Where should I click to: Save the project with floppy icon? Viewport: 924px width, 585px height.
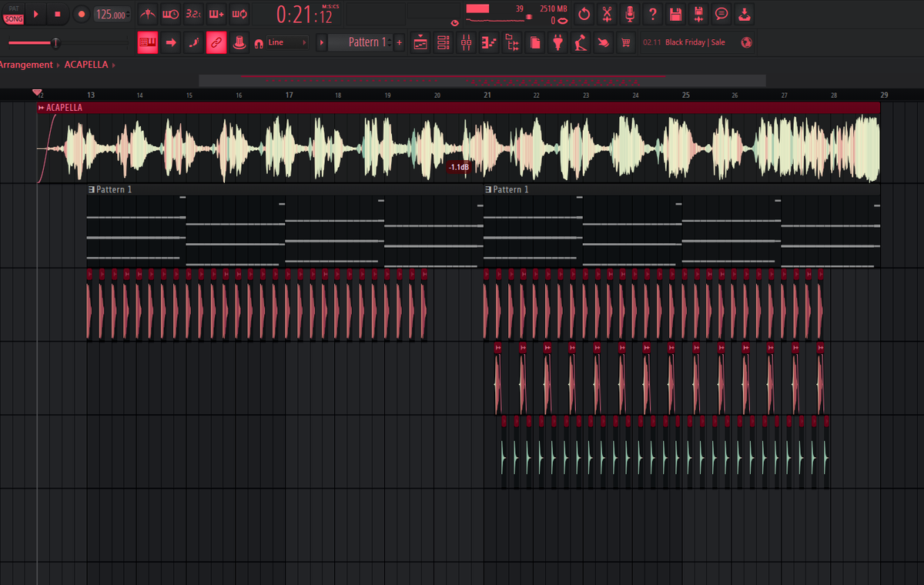[675, 14]
